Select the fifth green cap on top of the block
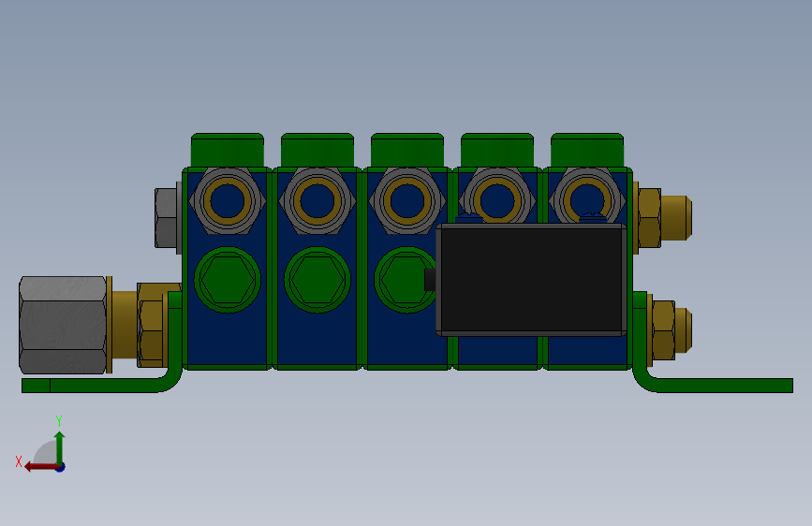 (x=586, y=150)
